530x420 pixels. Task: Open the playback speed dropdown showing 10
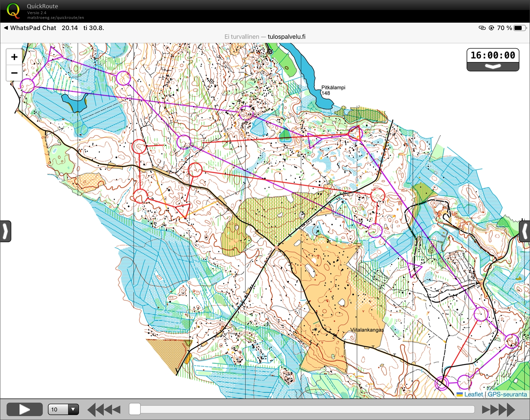(x=63, y=409)
